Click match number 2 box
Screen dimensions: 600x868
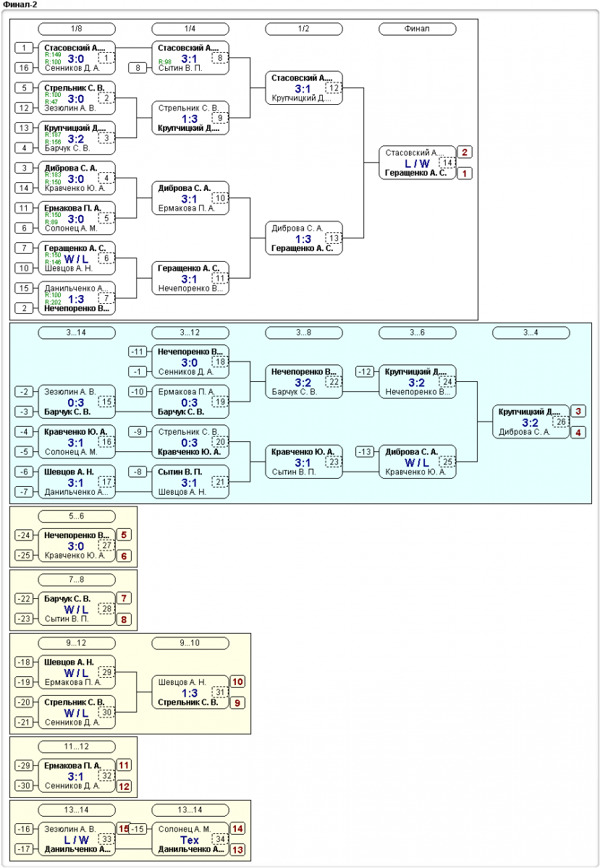click(106, 98)
